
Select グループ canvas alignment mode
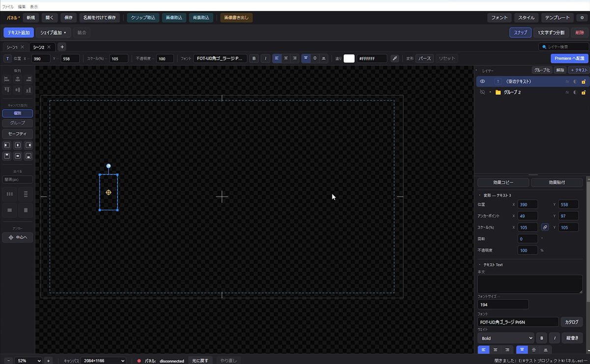point(18,123)
